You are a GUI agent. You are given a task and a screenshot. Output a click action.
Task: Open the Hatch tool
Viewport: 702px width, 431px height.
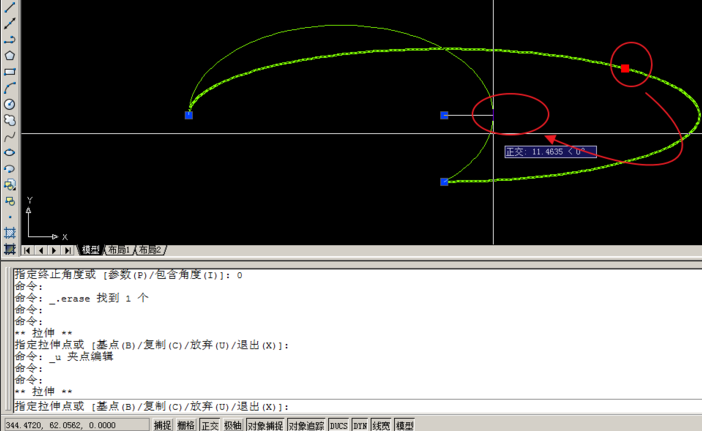[9, 232]
